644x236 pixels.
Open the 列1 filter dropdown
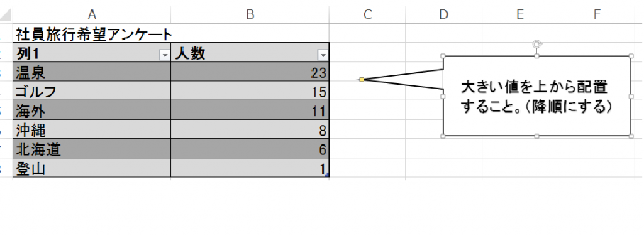click(x=165, y=55)
